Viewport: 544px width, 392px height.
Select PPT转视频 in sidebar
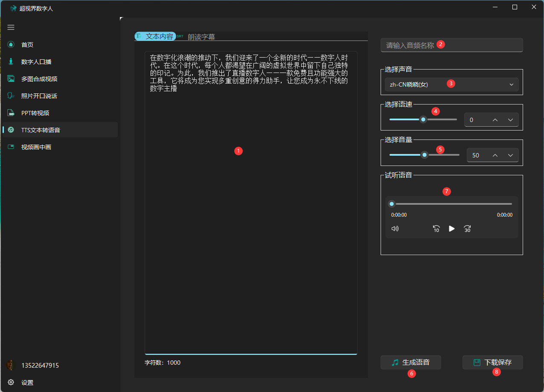pos(35,113)
